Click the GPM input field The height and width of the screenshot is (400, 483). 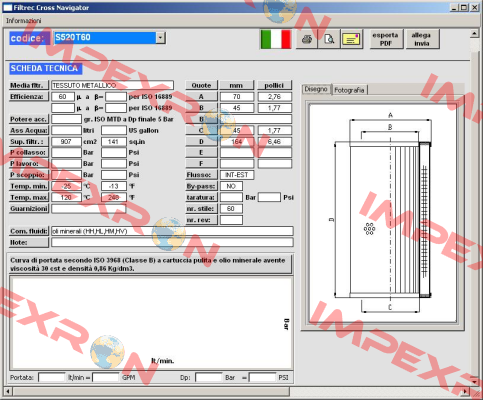point(106,377)
